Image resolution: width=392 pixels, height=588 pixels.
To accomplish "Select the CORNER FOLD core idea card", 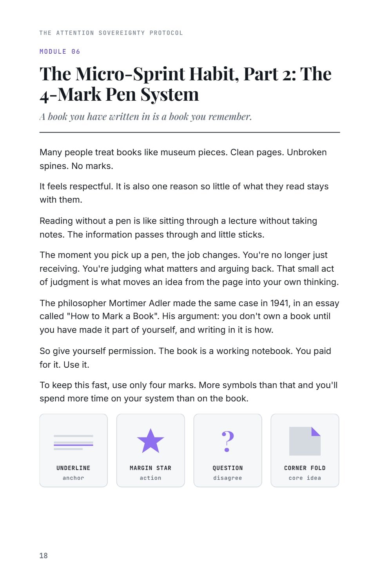I will (x=305, y=450).
